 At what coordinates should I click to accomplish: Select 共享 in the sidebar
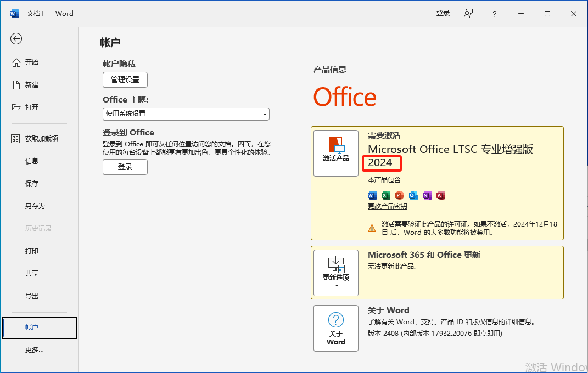(x=40, y=273)
